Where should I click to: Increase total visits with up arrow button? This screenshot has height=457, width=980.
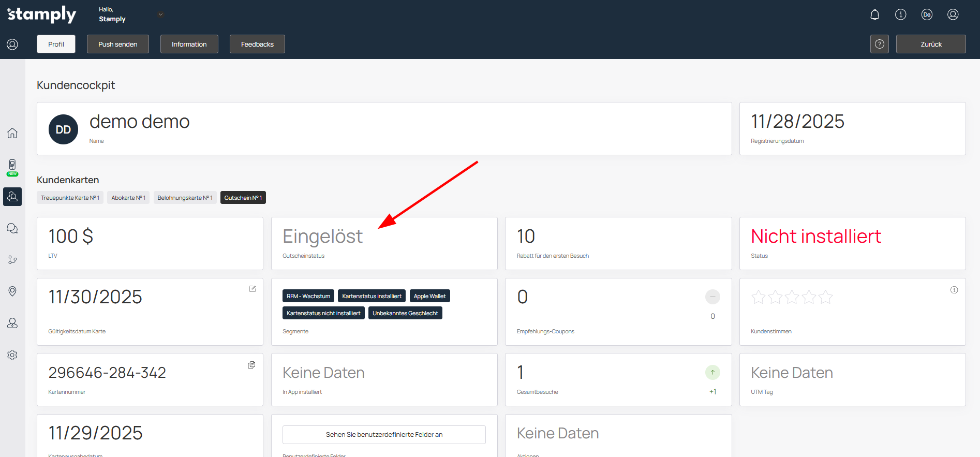tap(712, 372)
